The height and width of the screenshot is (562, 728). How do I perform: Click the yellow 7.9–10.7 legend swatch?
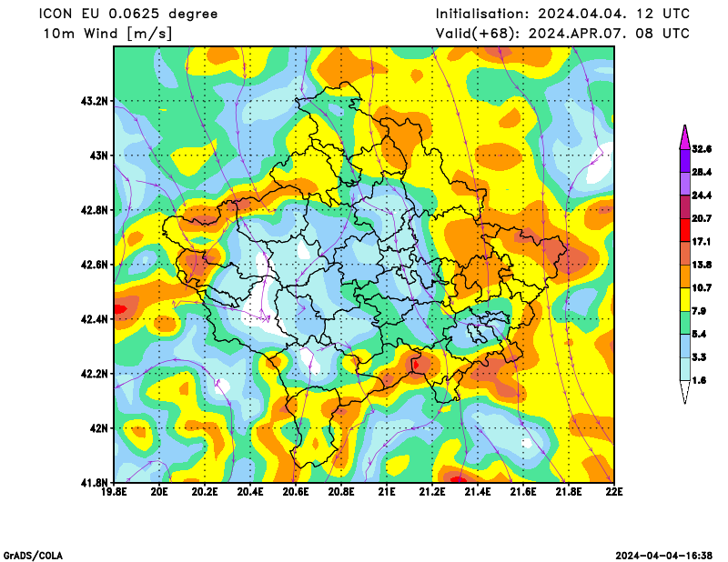[685, 299]
